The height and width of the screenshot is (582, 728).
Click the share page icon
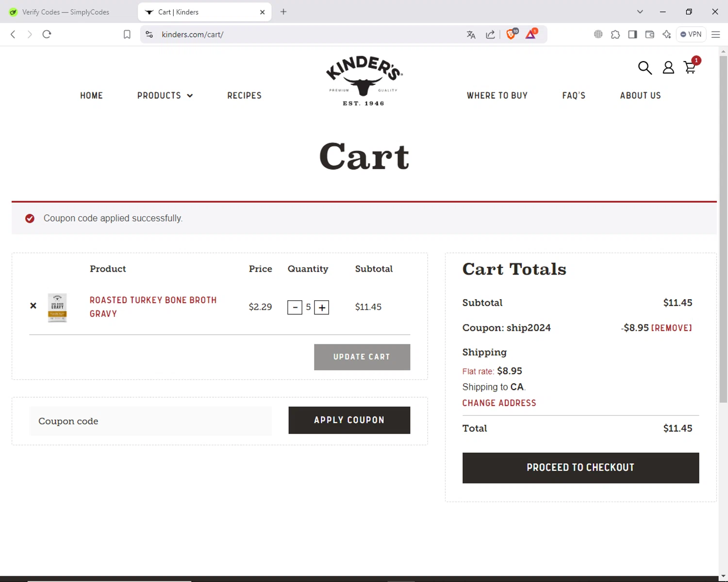click(490, 34)
